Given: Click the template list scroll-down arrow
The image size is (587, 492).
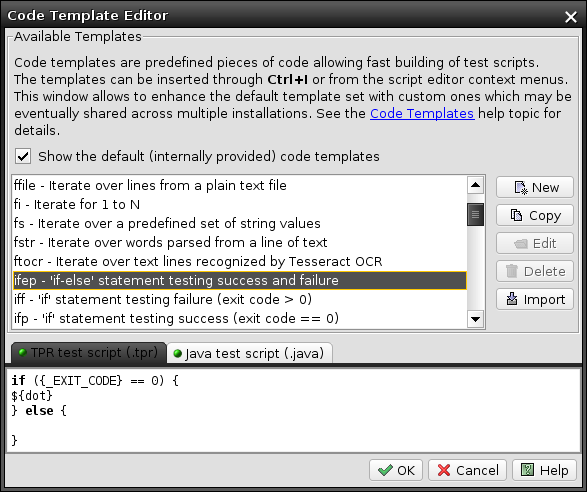Looking at the screenshot, I should [x=475, y=319].
